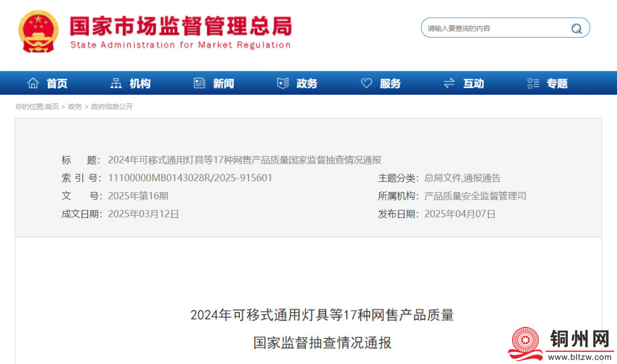Image resolution: width=617 pixels, height=364 pixels.
Task: Open the 专题 navigation menu item
Action: 557,83
